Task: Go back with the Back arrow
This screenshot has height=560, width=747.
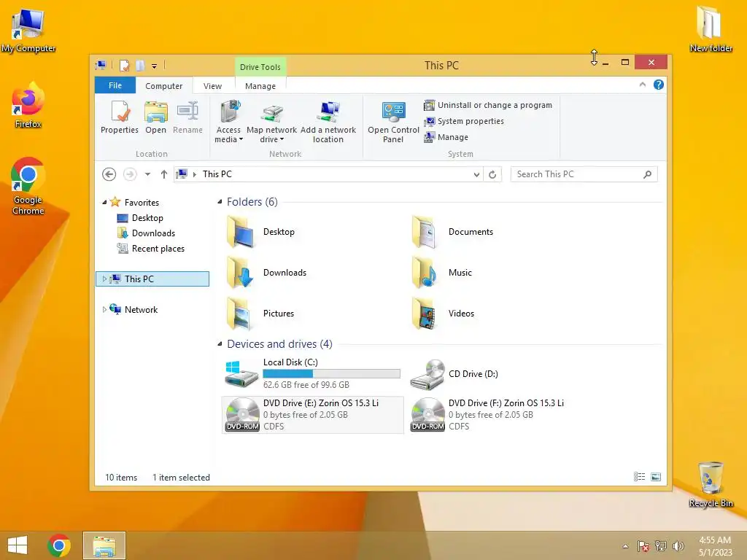Action: click(109, 174)
